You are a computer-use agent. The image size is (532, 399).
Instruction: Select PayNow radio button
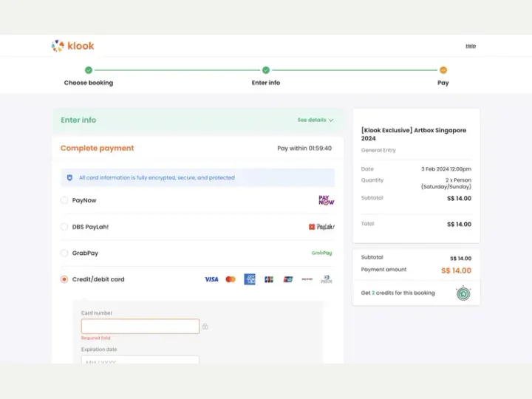(64, 200)
